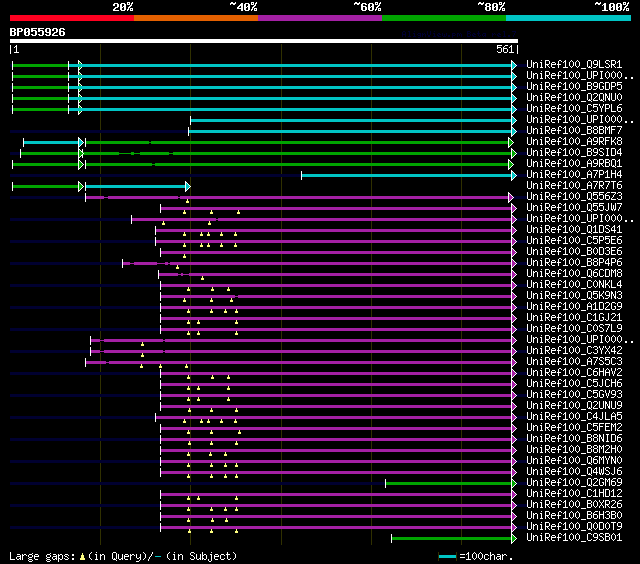Select label UniRef100_C9SB01
This screenshot has width=640, height=564.
click(574, 538)
